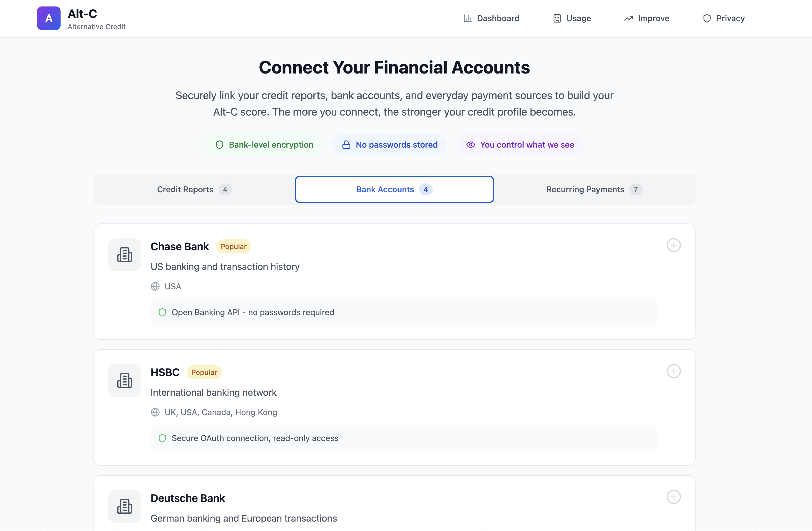Click shield icon next to Privacy
Image resolution: width=812 pixels, height=531 pixels.
[707, 19]
